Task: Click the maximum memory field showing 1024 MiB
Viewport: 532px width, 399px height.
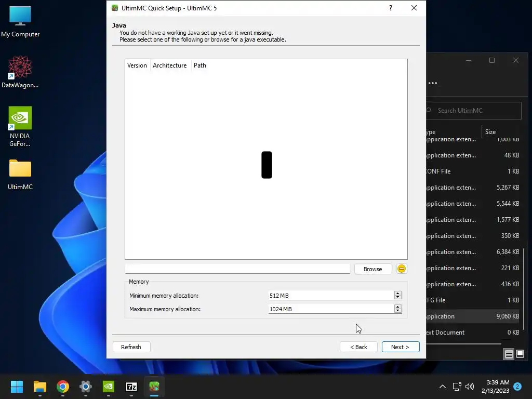Action: [331, 309]
